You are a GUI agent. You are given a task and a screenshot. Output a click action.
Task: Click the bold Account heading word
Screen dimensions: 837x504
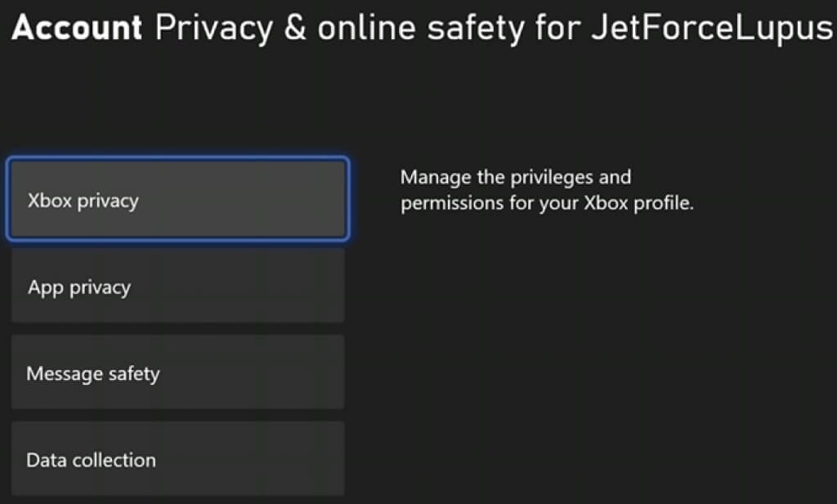coord(78,29)
